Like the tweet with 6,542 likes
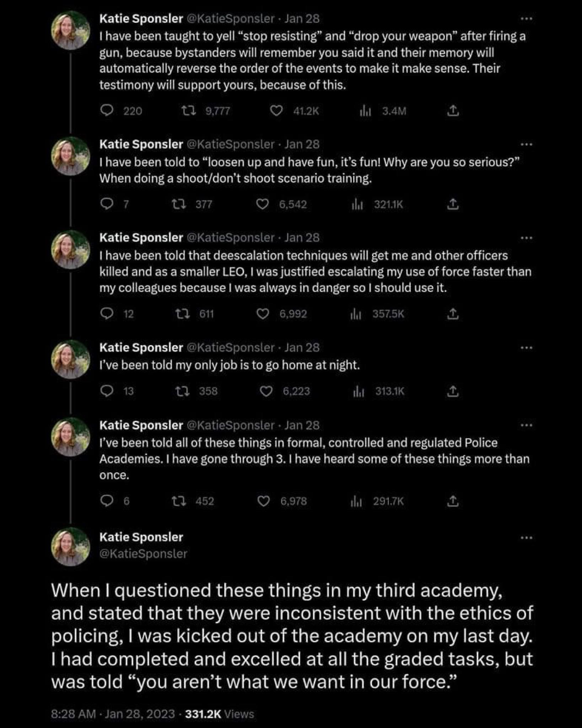 [x=263, y=204]
